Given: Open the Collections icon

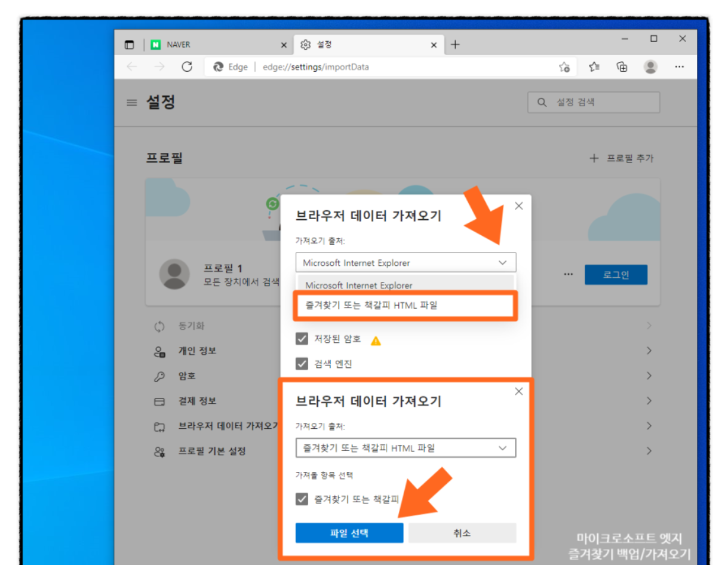Looking at the screenshot, I should (x=622, y=67).
